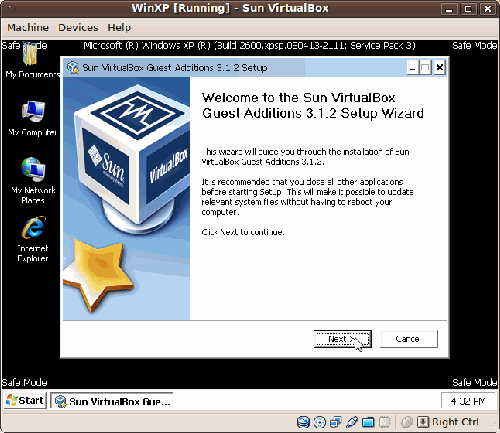This screenshot has width=500, height=433.
Task: Click the USB devices status icon
Action: [352, 422]
